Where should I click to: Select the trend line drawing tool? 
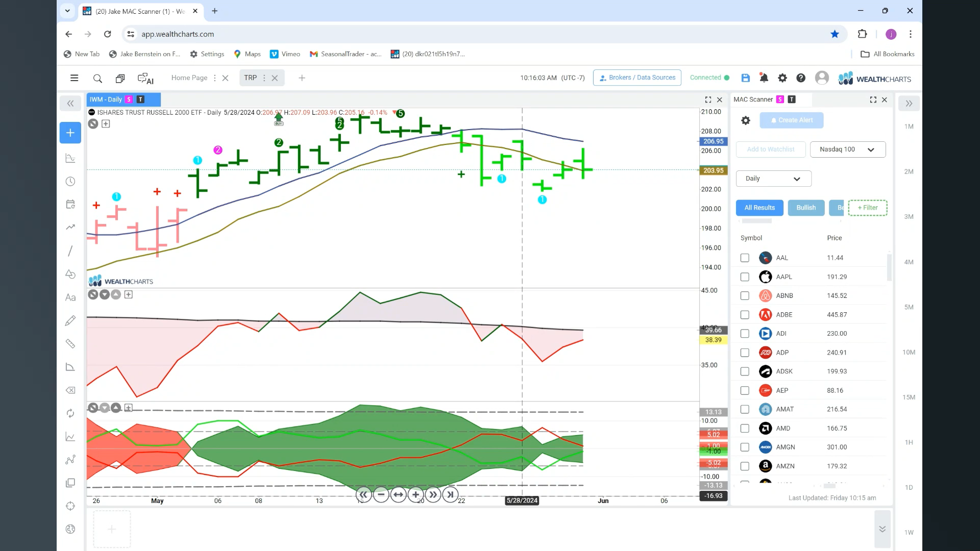tap(70, 251)
